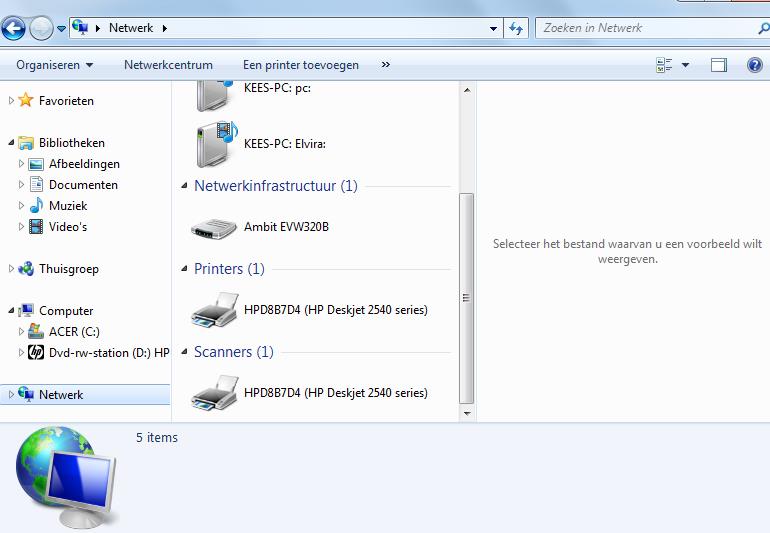Choose Een printer toevoegen

[301, 65]
